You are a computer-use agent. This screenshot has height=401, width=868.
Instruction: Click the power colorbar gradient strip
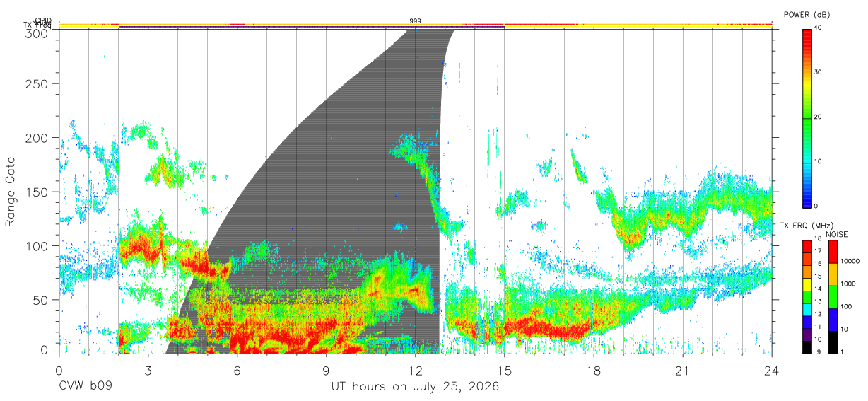pos(807,117)
